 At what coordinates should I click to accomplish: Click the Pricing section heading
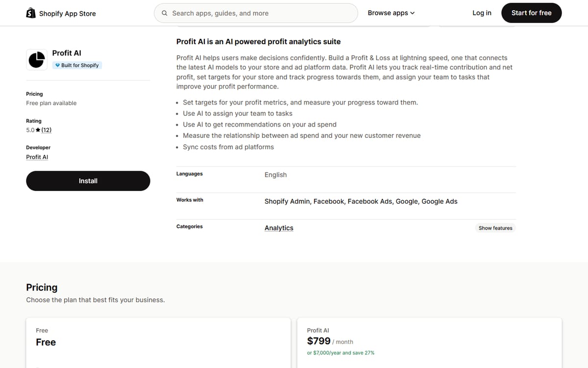tap(42, 288)
